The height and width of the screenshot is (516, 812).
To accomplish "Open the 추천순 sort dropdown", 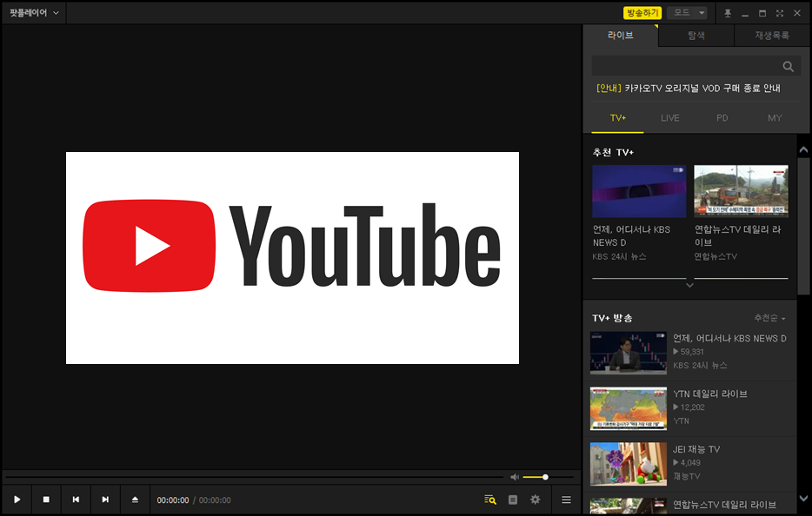I will tap(769, 318).
